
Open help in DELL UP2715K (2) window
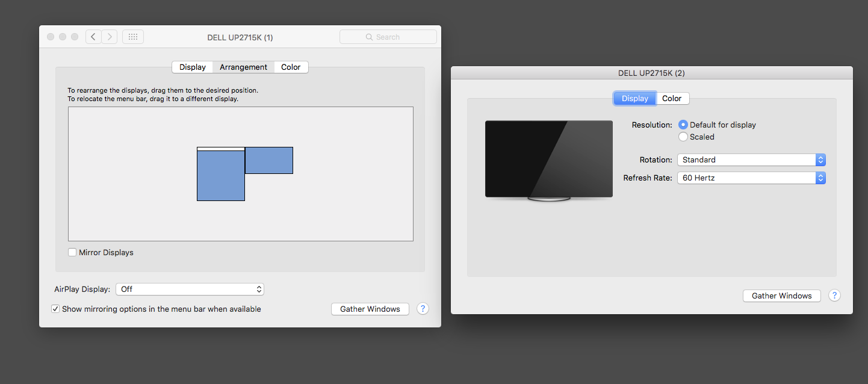click(x=834, y=296)
